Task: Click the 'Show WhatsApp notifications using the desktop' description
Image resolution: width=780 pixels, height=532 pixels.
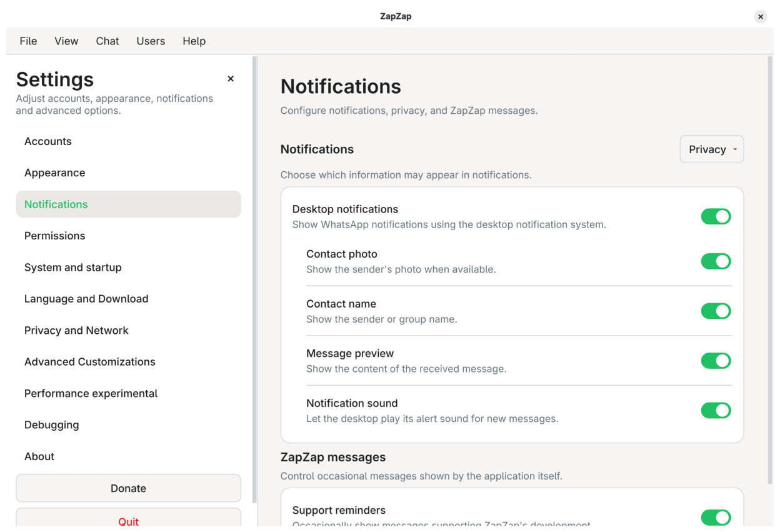Action: [x=449, y=224]
